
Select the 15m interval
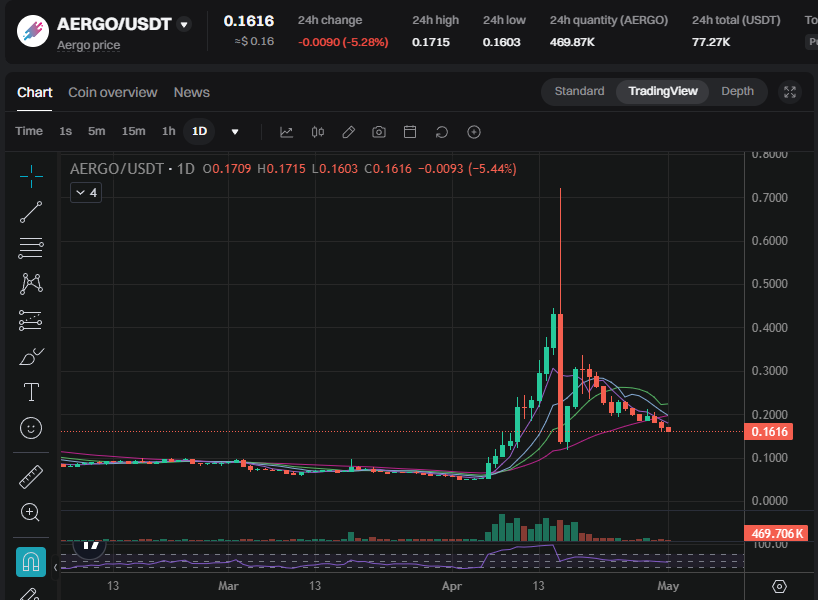pos(134,131)
